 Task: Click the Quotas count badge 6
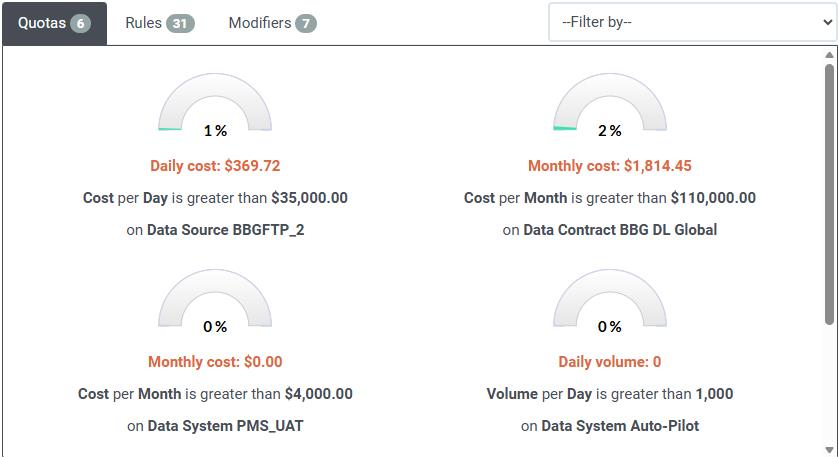pyautogui.click(x=80, y=23)
